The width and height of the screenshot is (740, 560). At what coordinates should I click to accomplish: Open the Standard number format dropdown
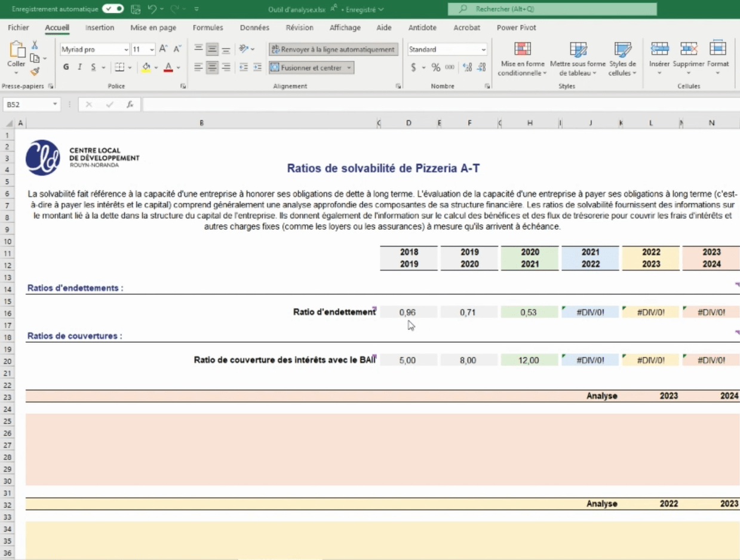tap(483, 50)
